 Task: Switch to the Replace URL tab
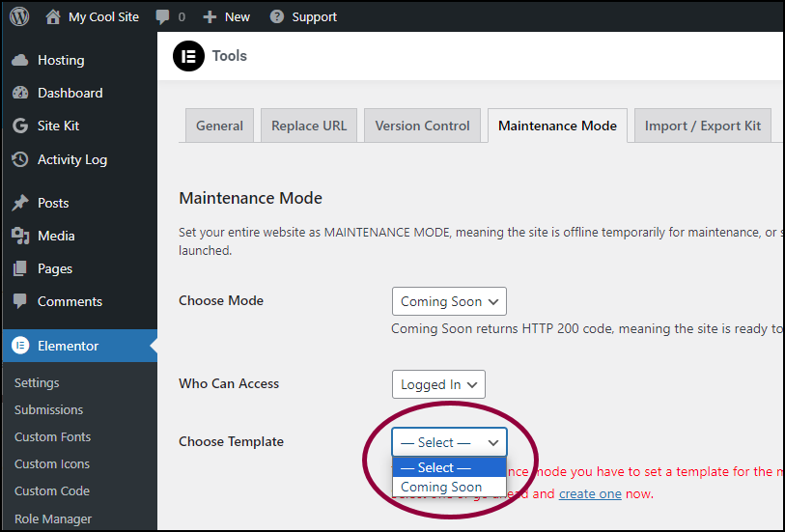click(x=309, y=126)
